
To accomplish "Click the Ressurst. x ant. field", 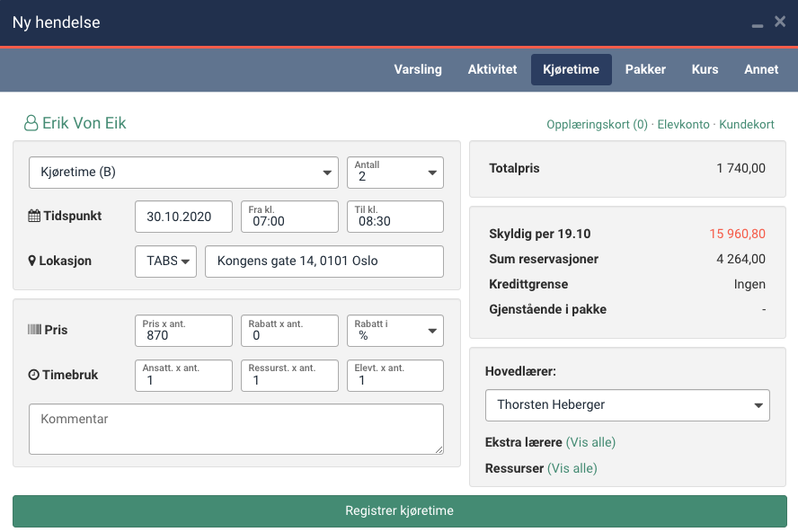I will click(289, 376).
